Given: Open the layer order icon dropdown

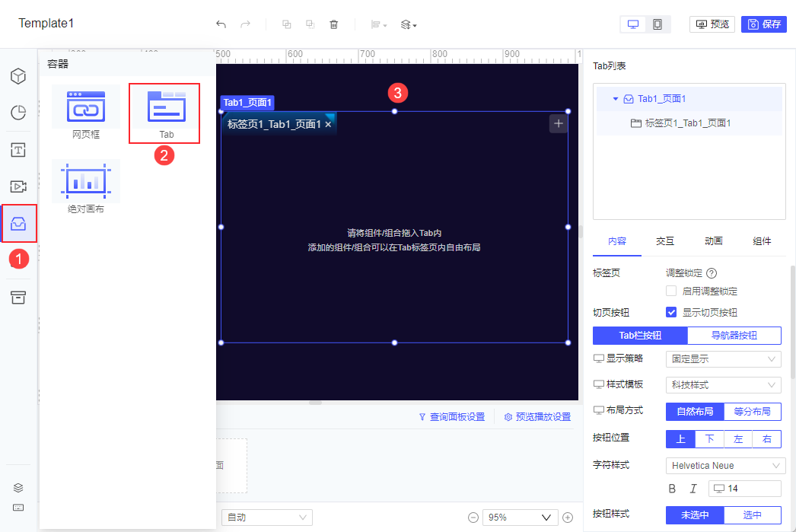Looking at the screenshot, I should pos(409,24).
